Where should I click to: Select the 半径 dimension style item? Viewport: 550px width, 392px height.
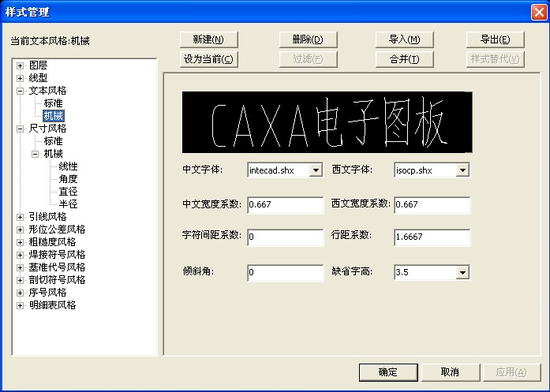(69, 204)
